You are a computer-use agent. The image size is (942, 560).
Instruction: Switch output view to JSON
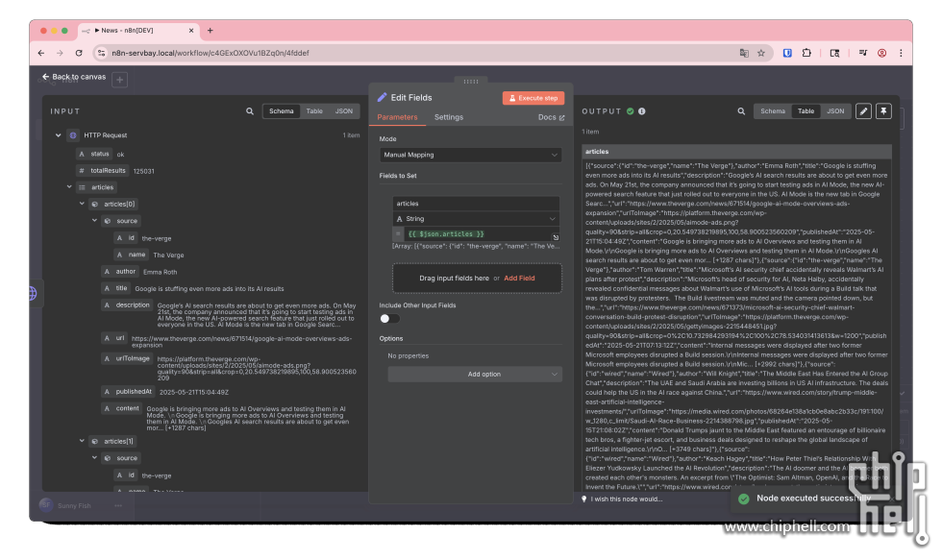click(x=835, y=111)
